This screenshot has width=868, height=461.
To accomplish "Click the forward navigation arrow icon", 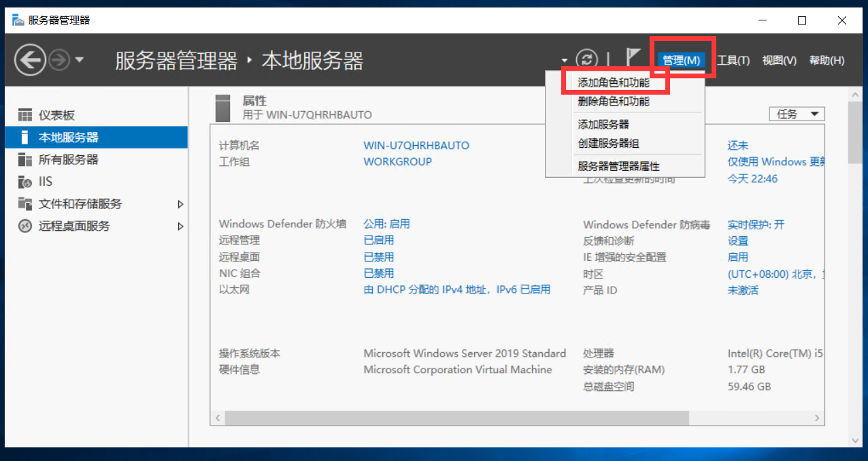I will (x=59, y=61).
